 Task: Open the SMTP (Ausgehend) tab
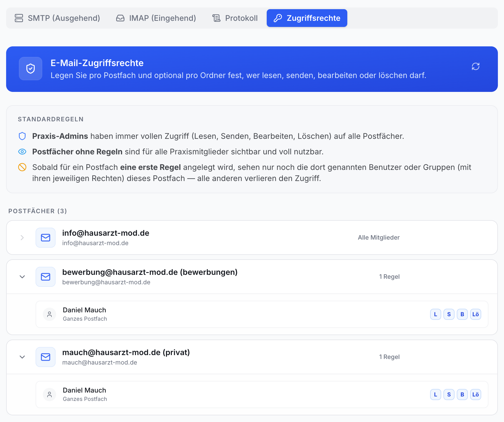coord(57,18)
